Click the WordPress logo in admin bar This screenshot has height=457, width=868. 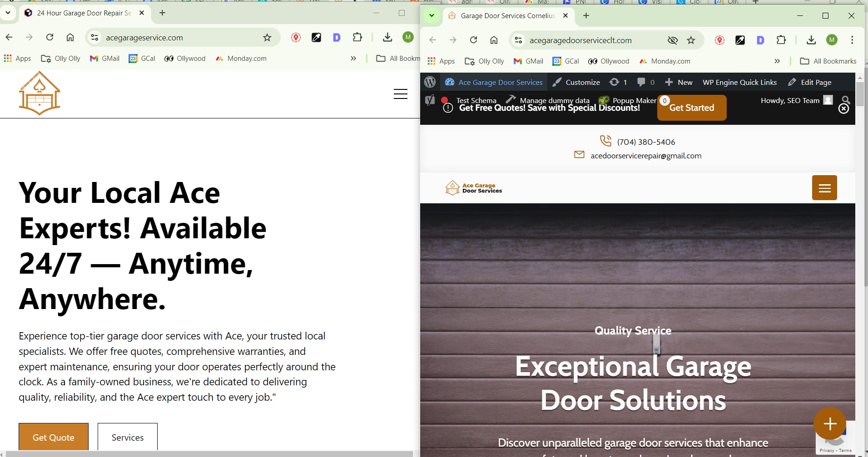click(x=430, y=82)
